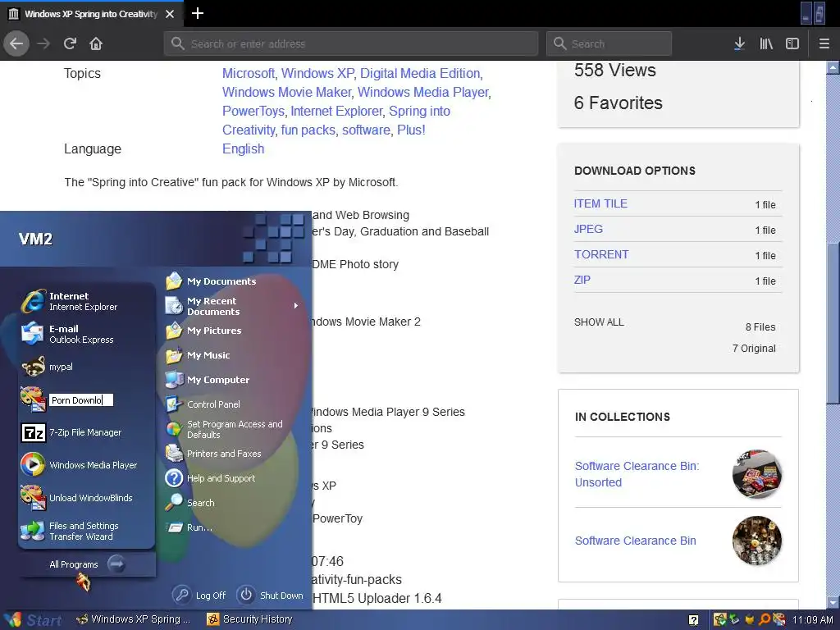Select Unload WindowBlinds in Start menu
The width and height of the screenshot is (840, 630).
coord(85,498)
